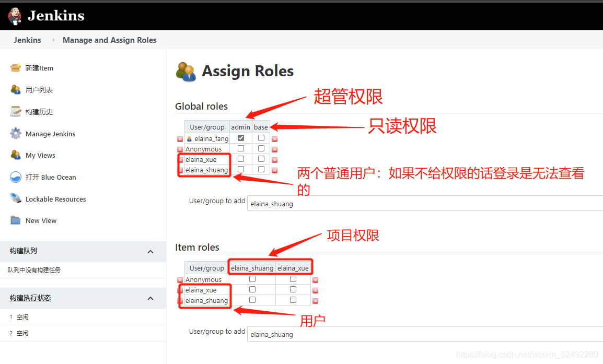
Task: Check base role for global elaina_shuang
Action: [x=261, y=169]
